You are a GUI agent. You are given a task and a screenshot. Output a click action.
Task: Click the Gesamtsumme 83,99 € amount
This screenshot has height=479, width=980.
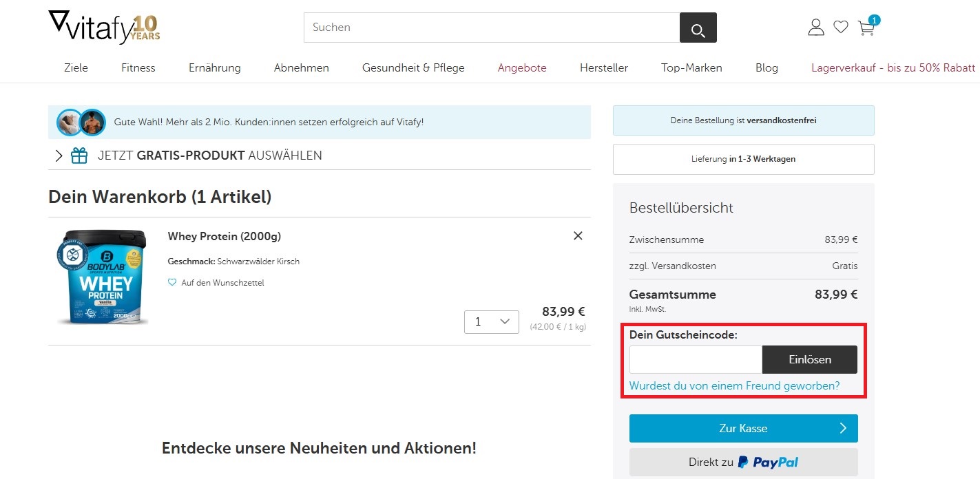coord(836,295)
